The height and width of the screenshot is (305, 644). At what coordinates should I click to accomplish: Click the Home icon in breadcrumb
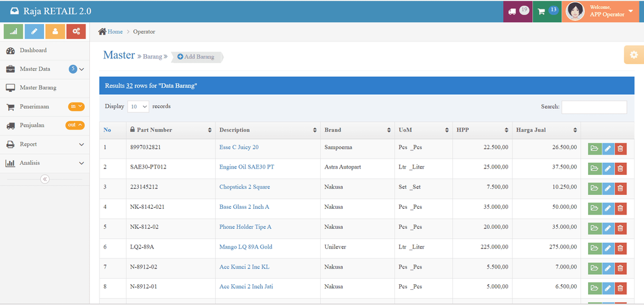(x=103, y=31)
